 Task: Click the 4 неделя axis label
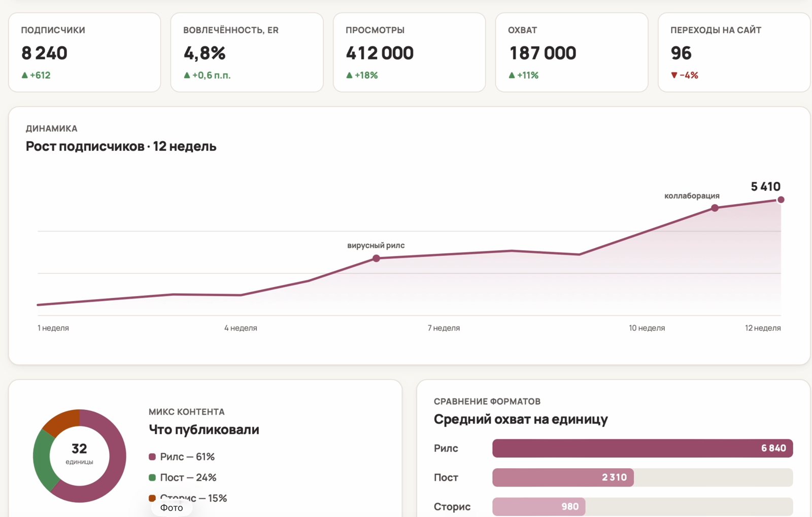coord(241,328)
